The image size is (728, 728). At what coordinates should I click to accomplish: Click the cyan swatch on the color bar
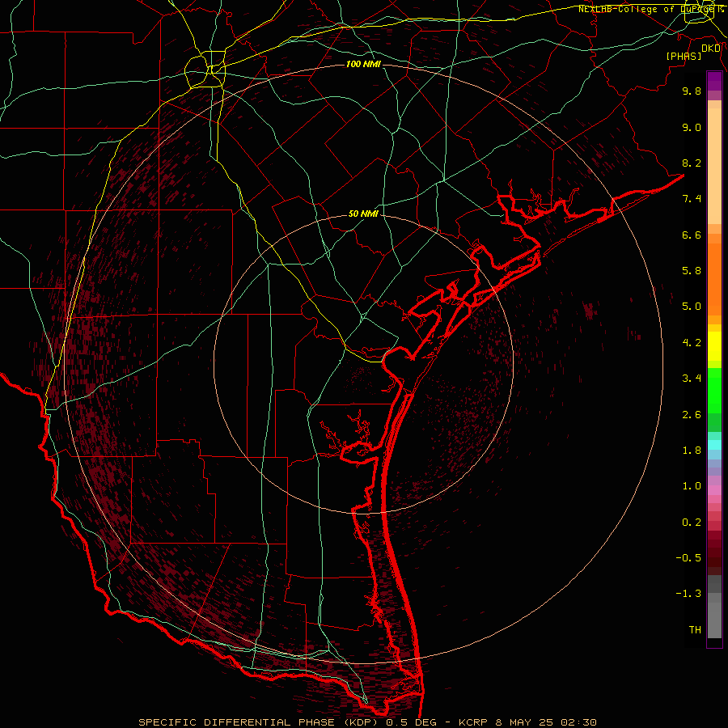click(x=714, y=445)
